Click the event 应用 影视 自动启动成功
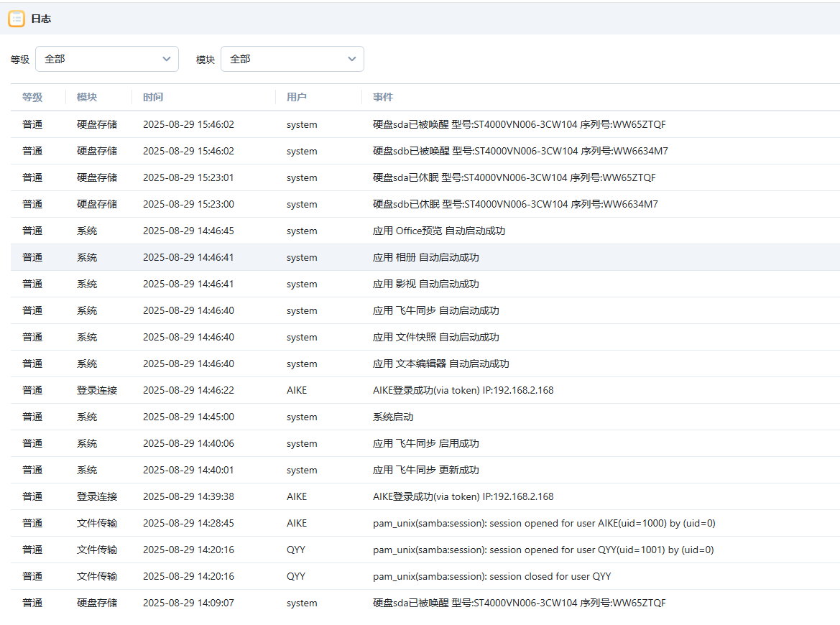The width and height of the screenshot is (840, 625). pyautogui.click(x=426, y=284)
